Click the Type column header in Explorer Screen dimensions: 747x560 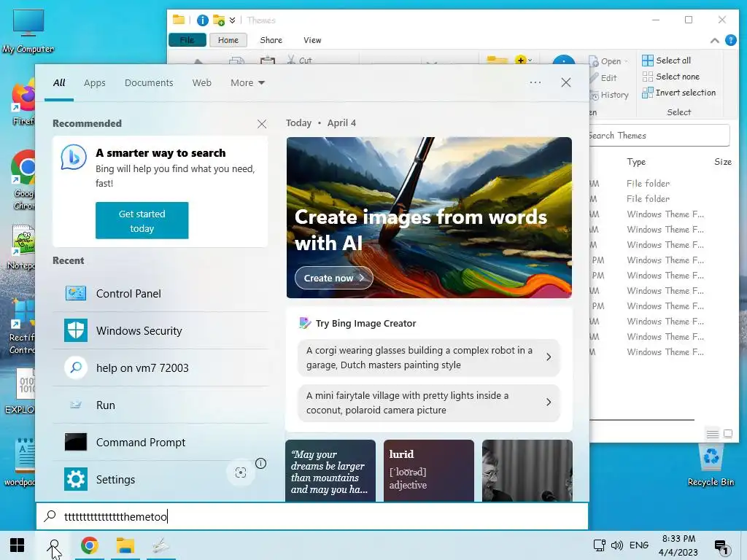(x=636, y=162)
